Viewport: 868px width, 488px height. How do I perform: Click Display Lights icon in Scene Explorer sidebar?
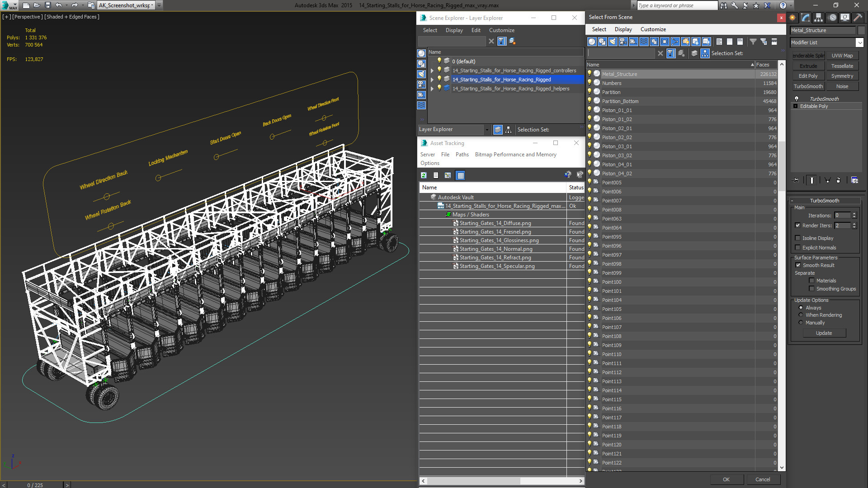(421, 74)
